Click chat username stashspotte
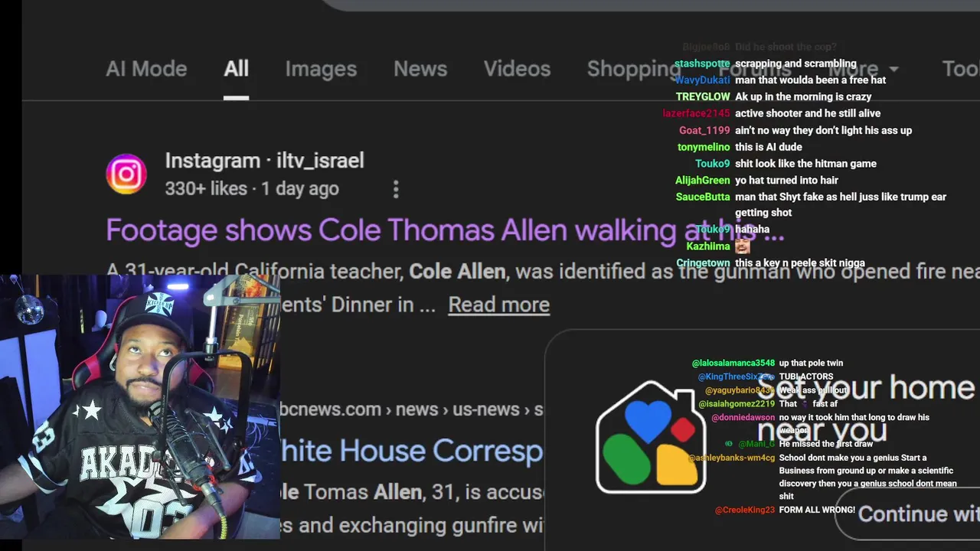 702,64
